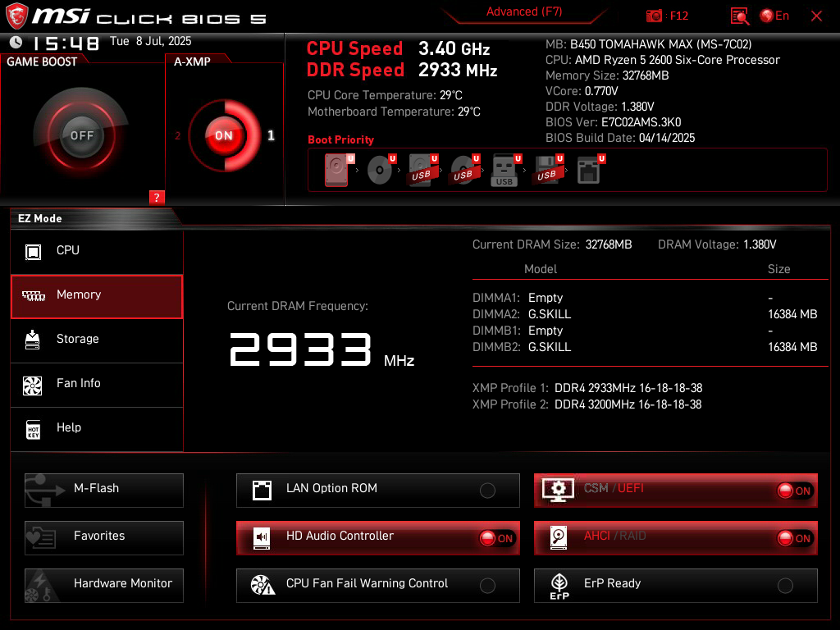Enable the ErP Ready toggle
The height and width of the screenshot is (630, 840).
click(x=785, y=586)
